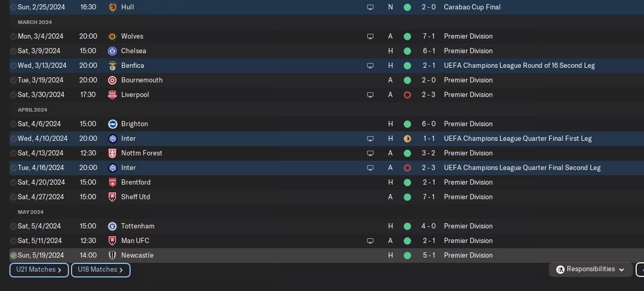Open Chelsea via its club crest
644x291 pixels.
tap(112, 51)
